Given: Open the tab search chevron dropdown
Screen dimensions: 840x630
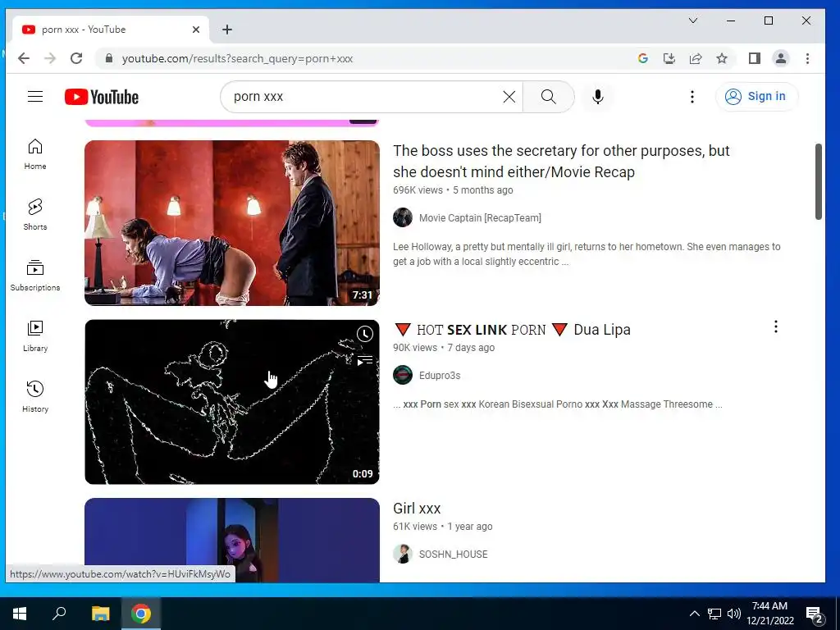Looking at the screenshot, I should click(x=692, y=21).
